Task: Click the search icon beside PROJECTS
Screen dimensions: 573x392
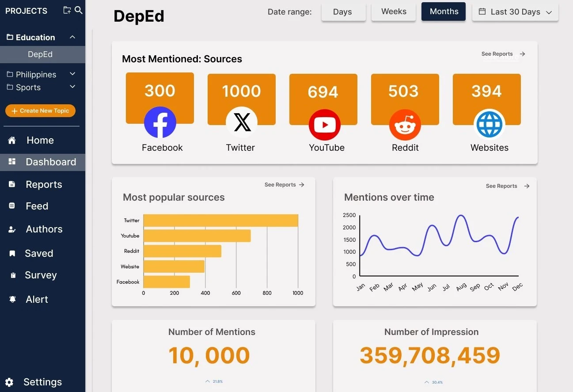Action: coord(79,10)
